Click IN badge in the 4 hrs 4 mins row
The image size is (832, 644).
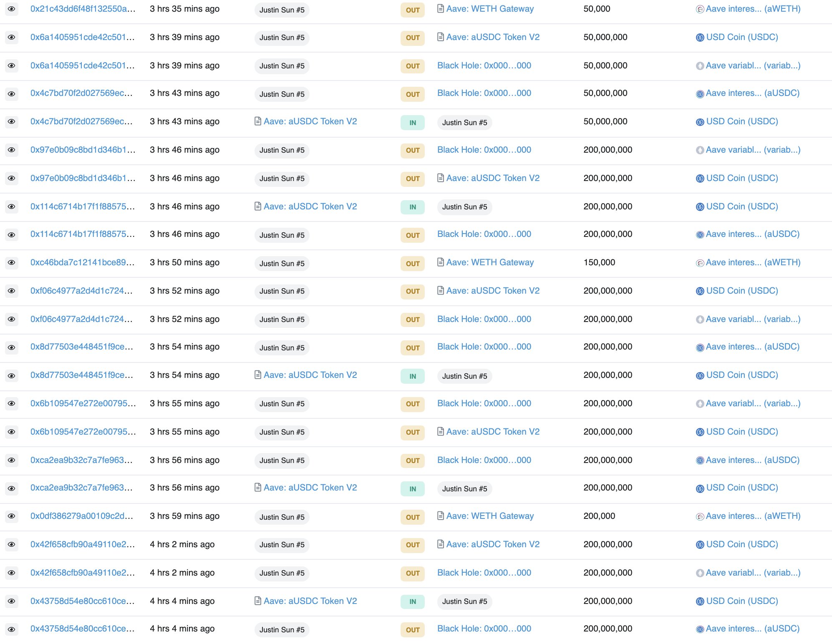pyautogui.click(x=412, y=601)
